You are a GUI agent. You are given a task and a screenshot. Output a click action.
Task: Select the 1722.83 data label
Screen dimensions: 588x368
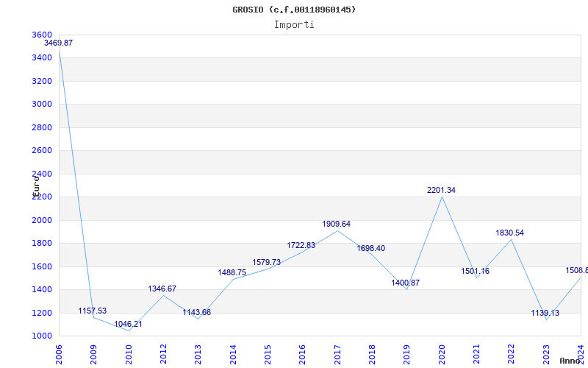[301, 245]
